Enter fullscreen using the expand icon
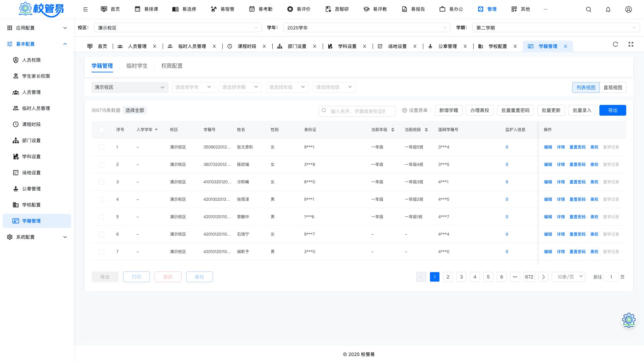644x362 pixels. pyautogui.click(x=631, y=44)
